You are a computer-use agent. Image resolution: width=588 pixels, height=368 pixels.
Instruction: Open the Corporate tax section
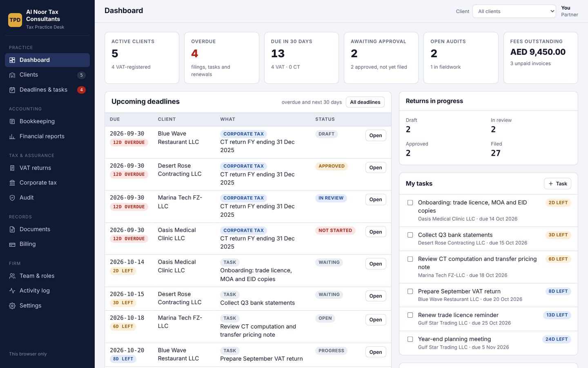click(x=47, y=183)
